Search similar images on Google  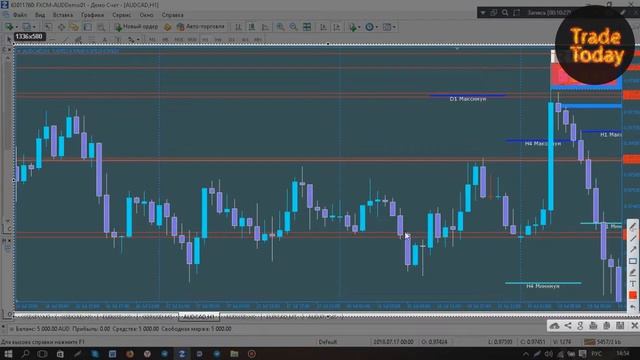pyautogui.click(x=580, y=326)
